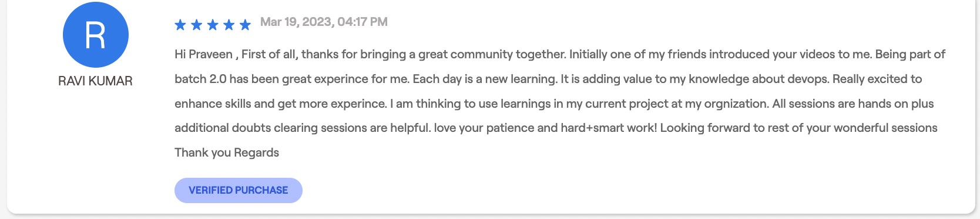Click the first blue rating star
The height and width of the screenshot is (219, 980).
[x=180, y=25]
